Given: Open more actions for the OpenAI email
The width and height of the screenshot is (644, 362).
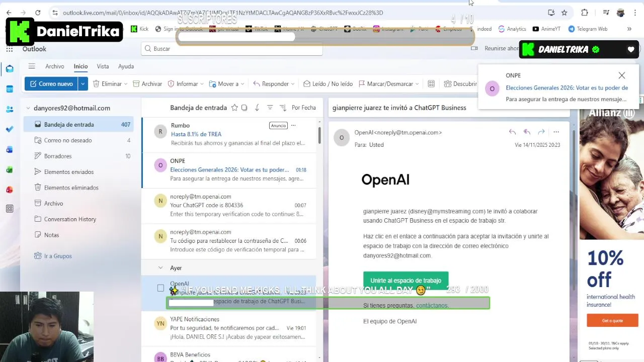Looking at the screenshot, I should coord(556,132).
